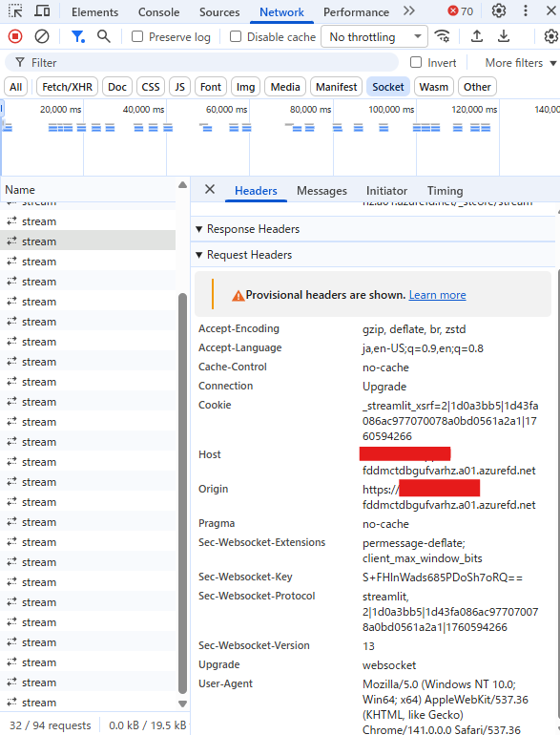Switch to the Performance tab
Viewport: 560px width, 735px height.
pos(356,11)
